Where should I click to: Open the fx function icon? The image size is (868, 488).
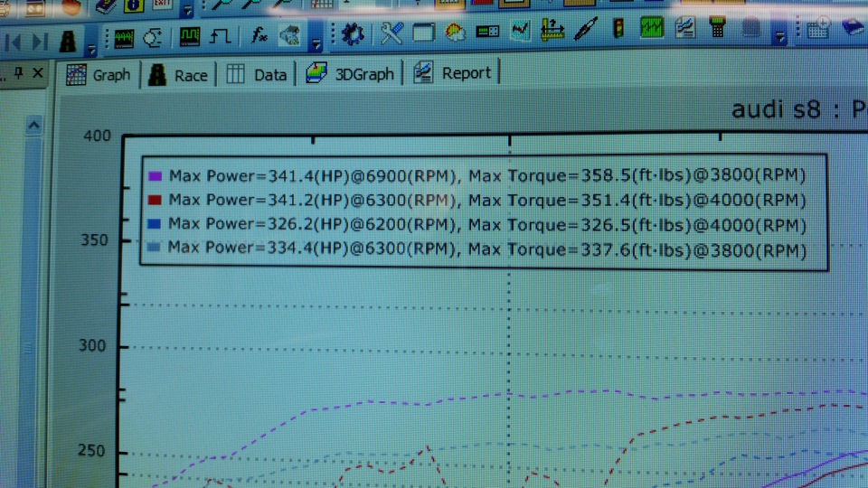(259, 35)
